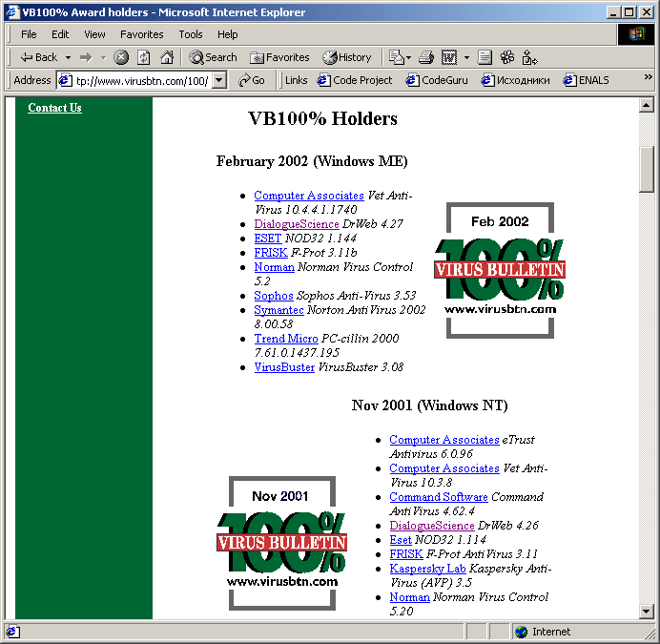Go to the Home page icon
Image resolution: width=660 pixels, height=644 pixels.
[167, 57]
